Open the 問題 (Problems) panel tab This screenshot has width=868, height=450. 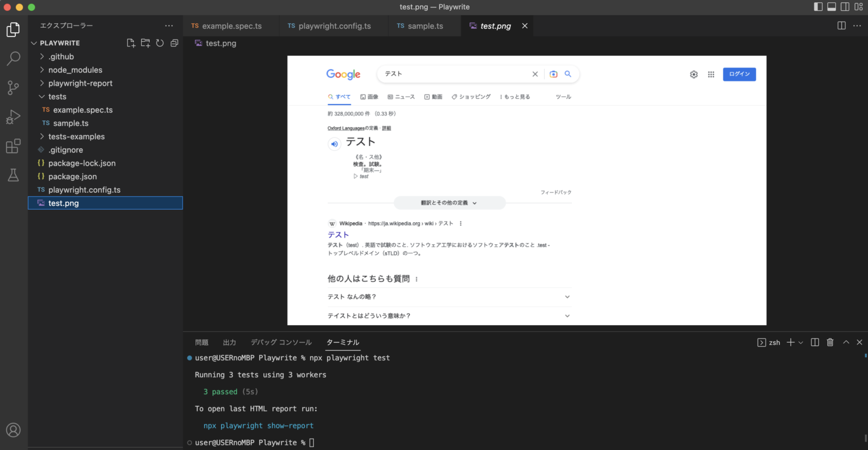(x=201, y=342)
